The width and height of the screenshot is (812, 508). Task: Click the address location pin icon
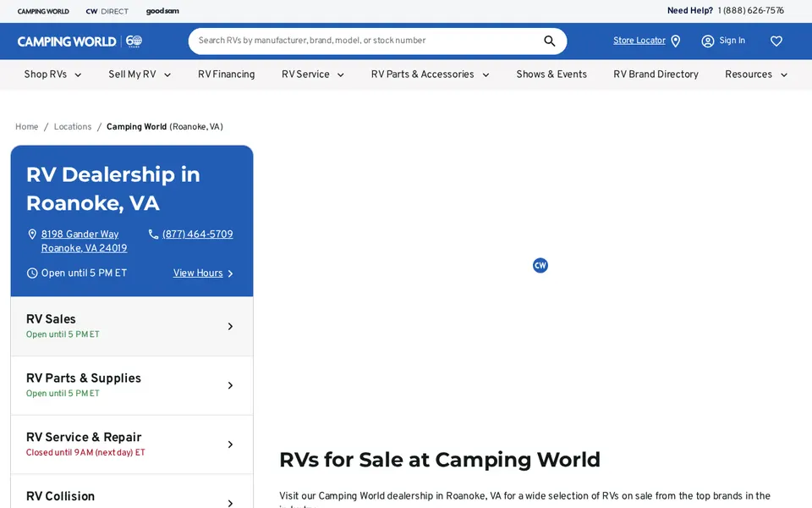tap(32, 235)
